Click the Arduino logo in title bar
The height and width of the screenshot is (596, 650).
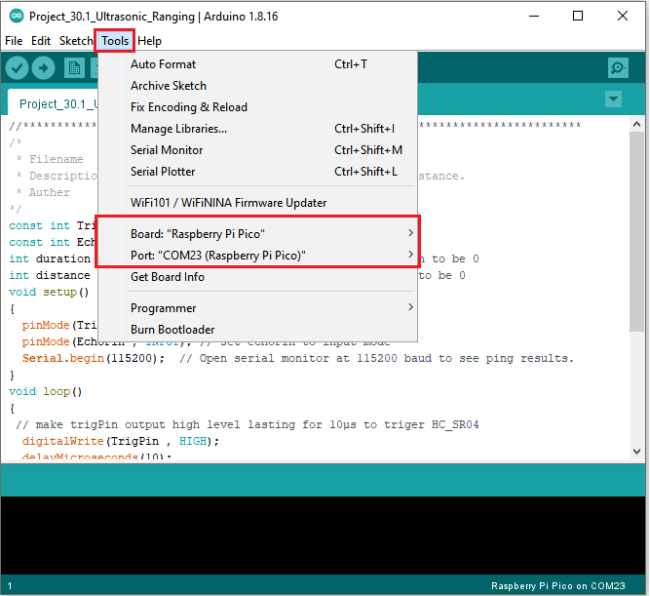point(17,16)
